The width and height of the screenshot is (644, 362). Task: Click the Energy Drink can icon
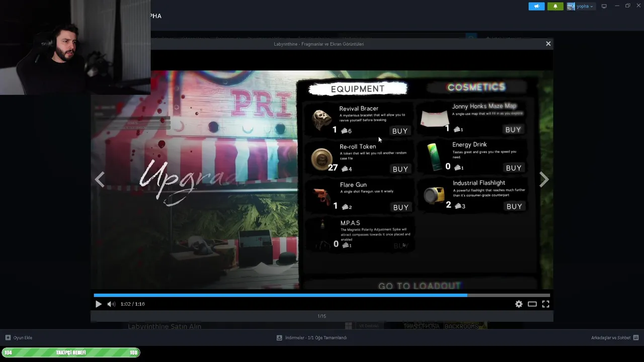(x=434, y=157)
